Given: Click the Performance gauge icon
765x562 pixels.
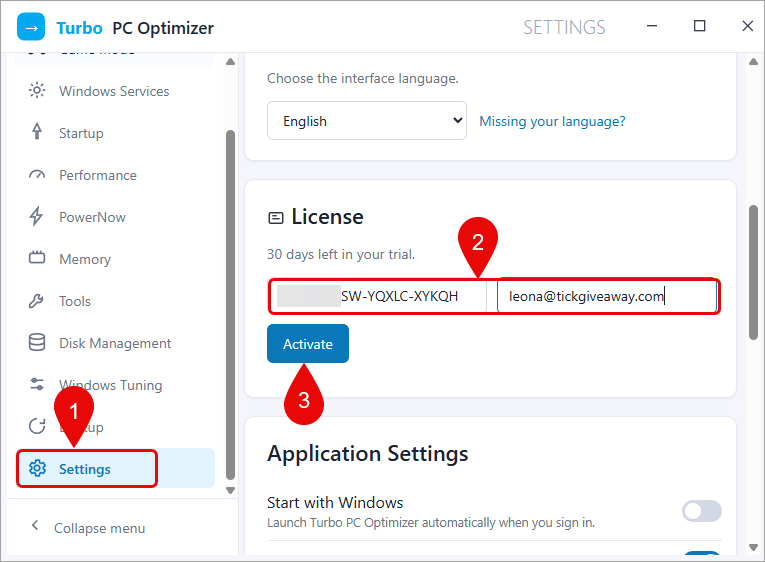Looking at the screenshot, I should point(37,175).
